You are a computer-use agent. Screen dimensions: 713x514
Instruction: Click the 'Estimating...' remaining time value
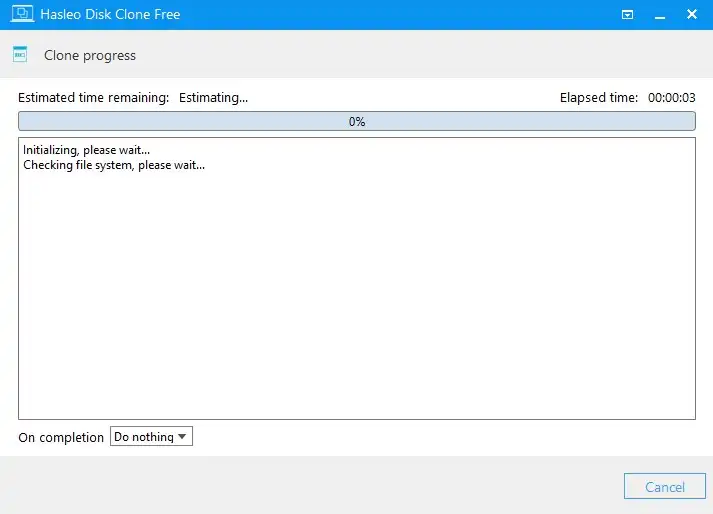[213, 98]
